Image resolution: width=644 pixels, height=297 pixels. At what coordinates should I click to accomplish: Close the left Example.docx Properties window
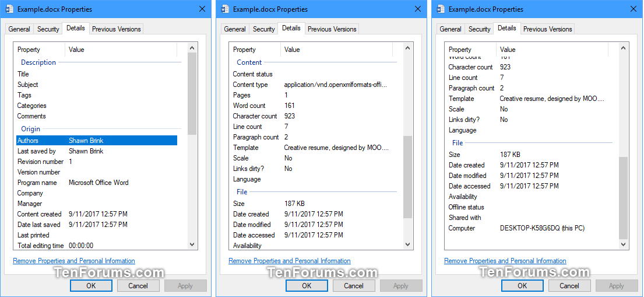tap(202, 9)
